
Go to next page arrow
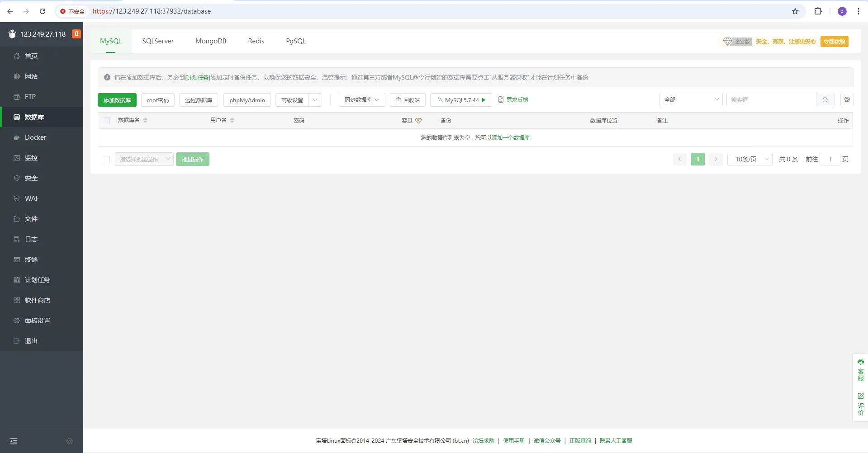point(716,159)
